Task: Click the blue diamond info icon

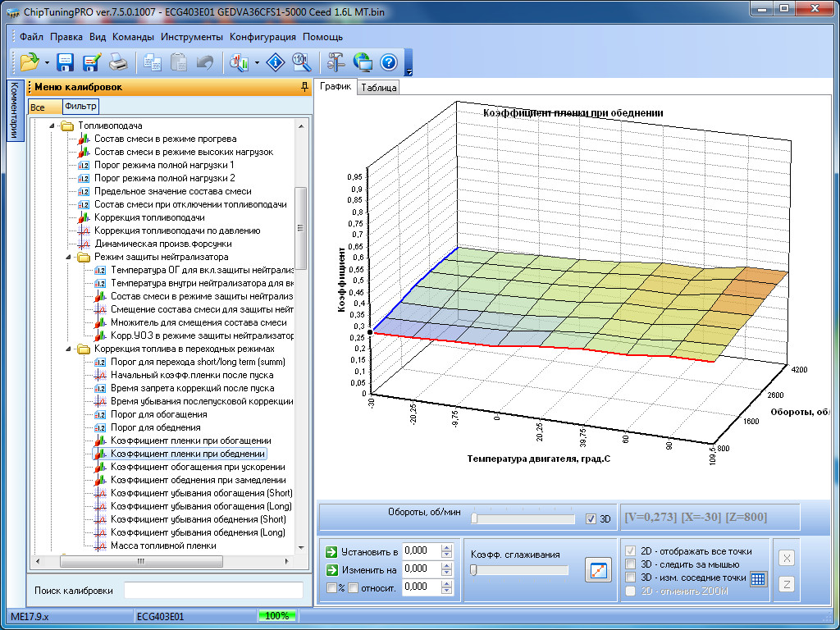Action: pyautogui.click(x=276, y=62)
